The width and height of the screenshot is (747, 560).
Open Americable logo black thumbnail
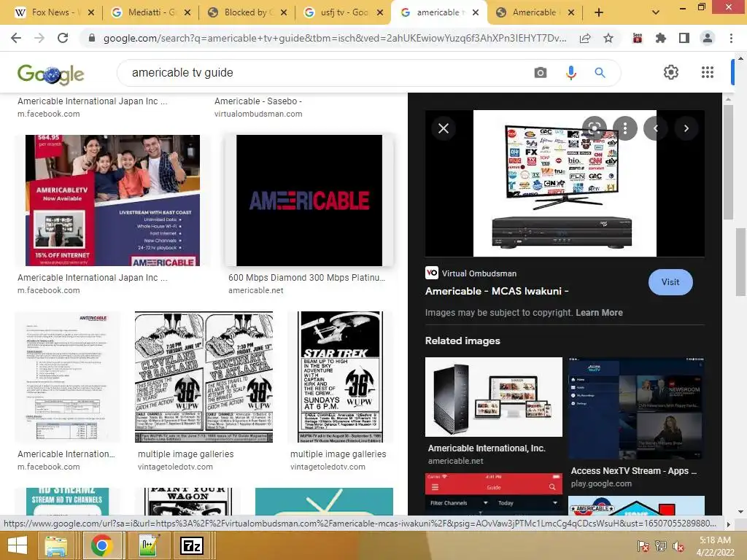(309, 200)
